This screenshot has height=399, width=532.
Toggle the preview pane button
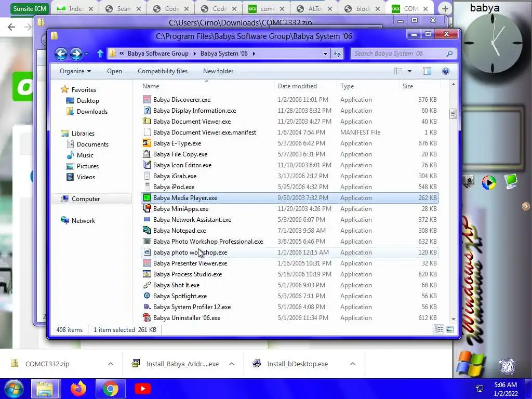point(427,71)
